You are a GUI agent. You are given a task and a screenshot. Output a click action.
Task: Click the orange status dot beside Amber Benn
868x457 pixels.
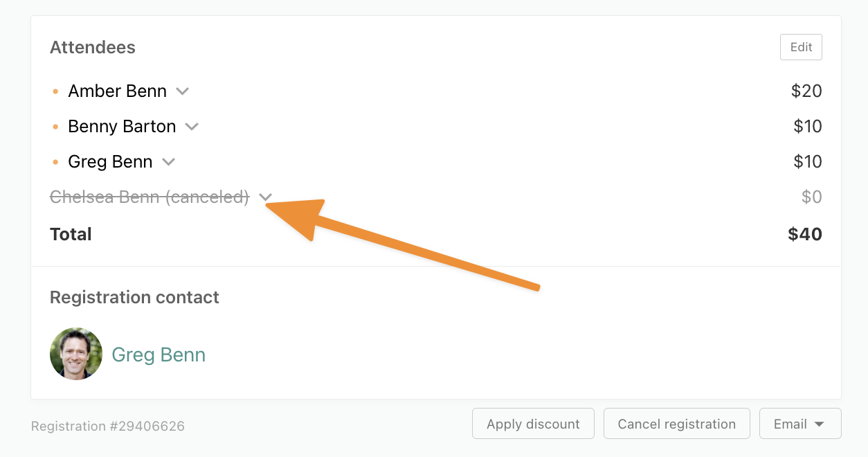(x=55, y=91)
